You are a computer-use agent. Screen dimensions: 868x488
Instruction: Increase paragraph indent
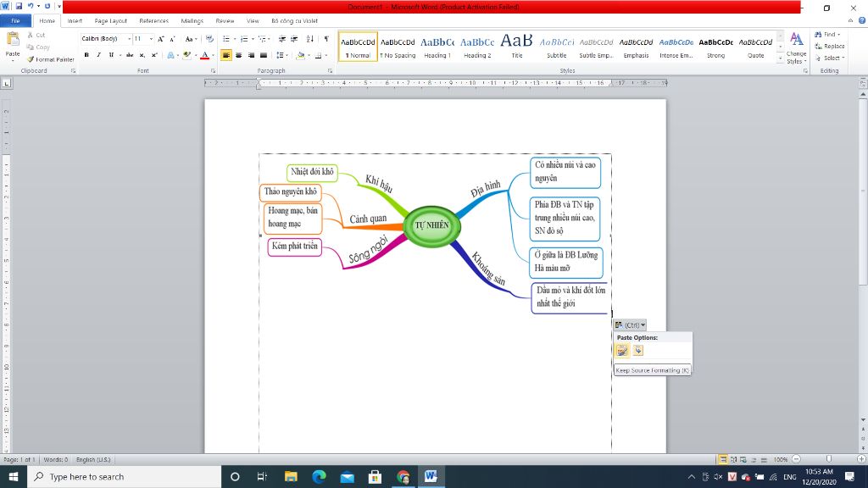(294, 39)
